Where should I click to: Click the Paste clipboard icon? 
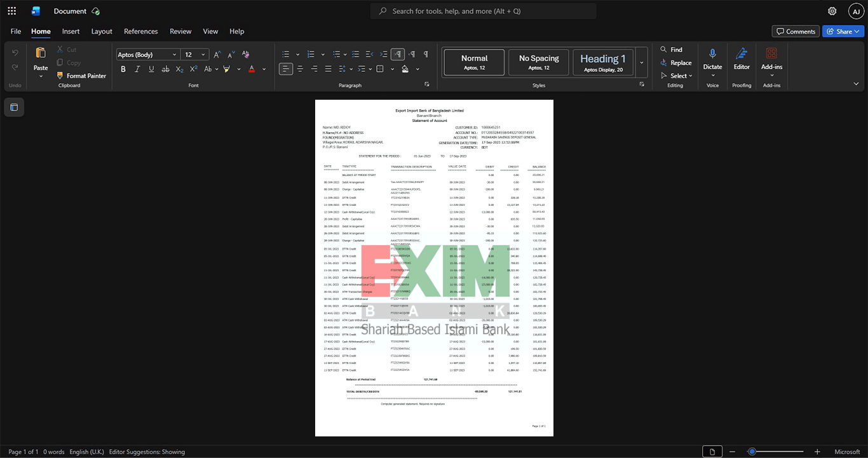(x=41, y=53)
